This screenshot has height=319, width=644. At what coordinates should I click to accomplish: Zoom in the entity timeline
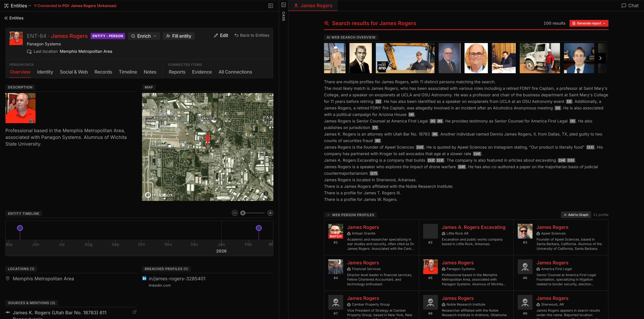270,213
